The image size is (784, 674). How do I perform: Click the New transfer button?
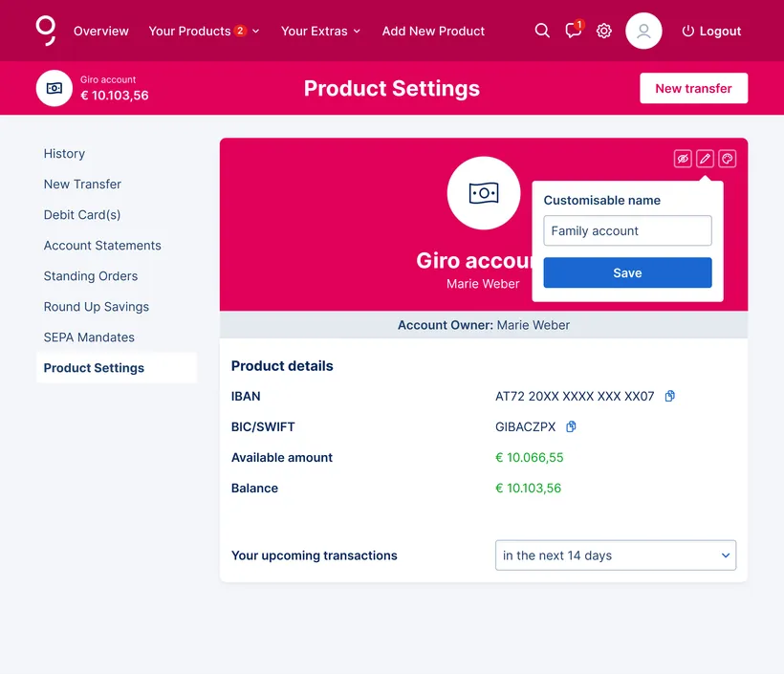pos(693,88)
